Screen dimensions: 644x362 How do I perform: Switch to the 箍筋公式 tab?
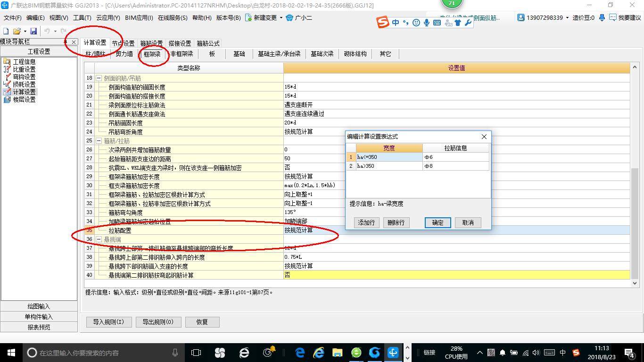pyautogui.click(x=208, y=43)
